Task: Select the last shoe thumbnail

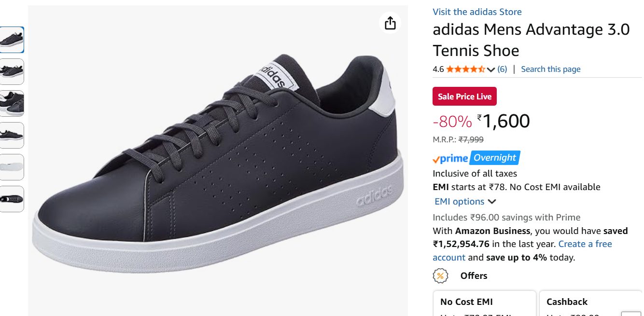Action: [x=12, y=199]
